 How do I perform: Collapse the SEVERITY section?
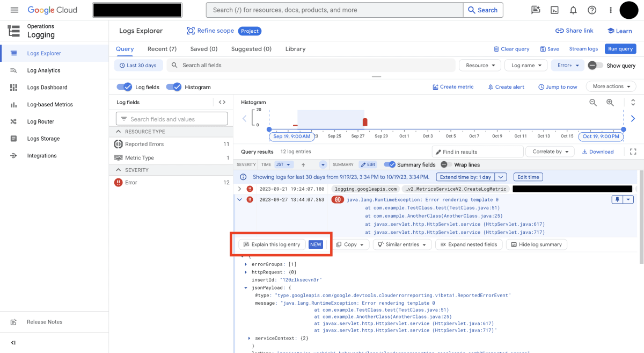click(119, 170)
